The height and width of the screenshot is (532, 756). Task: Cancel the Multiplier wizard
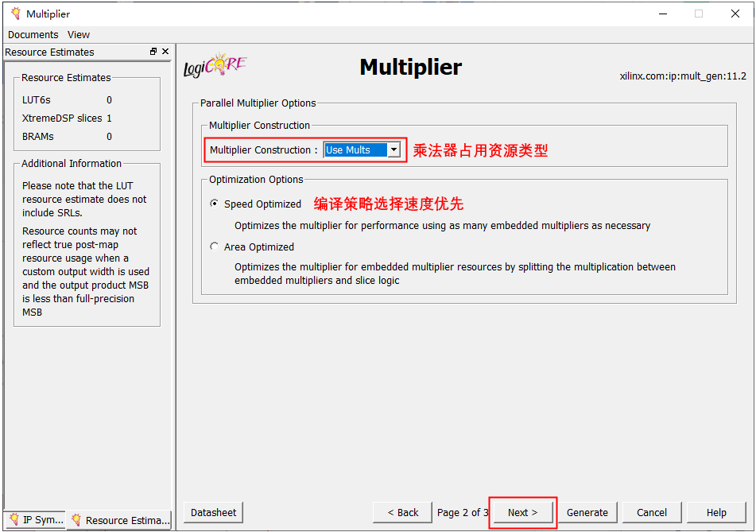click(x=651, y=512)
